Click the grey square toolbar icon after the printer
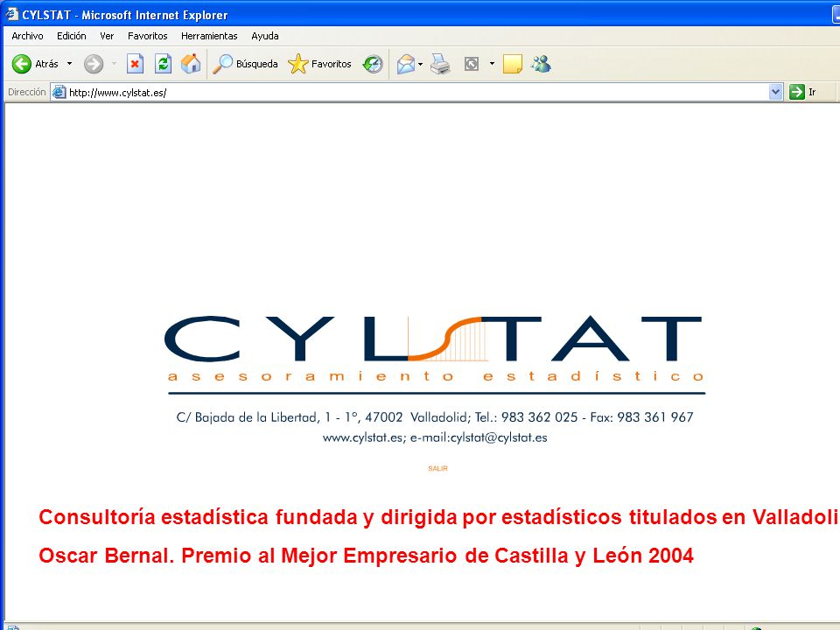 [x=472, y=64]
